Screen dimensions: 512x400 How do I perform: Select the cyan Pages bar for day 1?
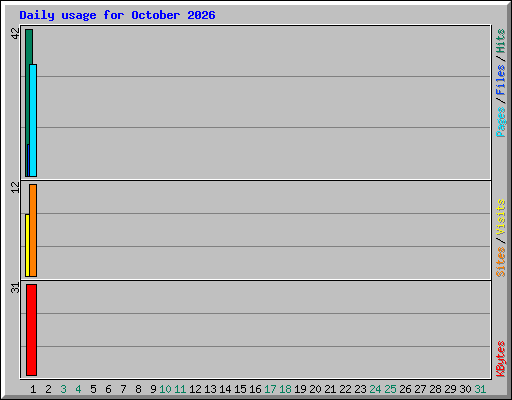[33, 120]
